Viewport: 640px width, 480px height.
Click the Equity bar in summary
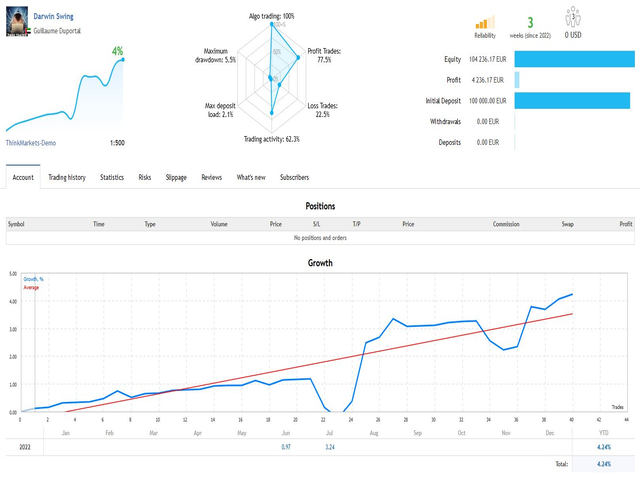coord(574,59)
